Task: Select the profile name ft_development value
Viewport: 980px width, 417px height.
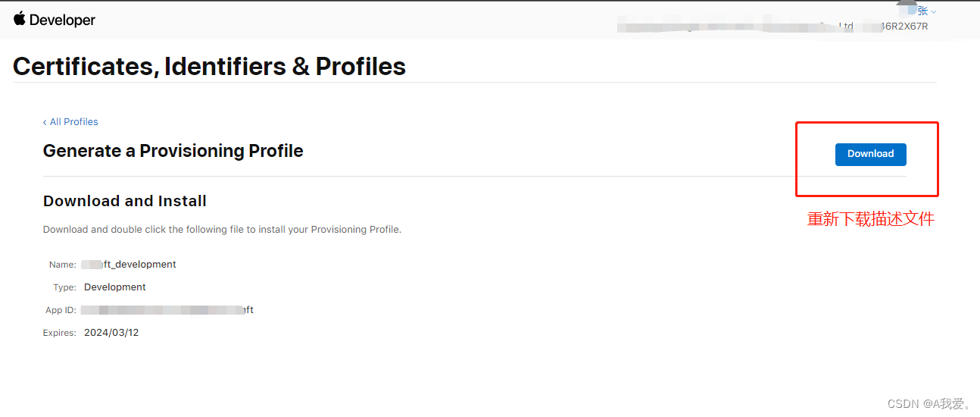Action: [x=130, y=265]
